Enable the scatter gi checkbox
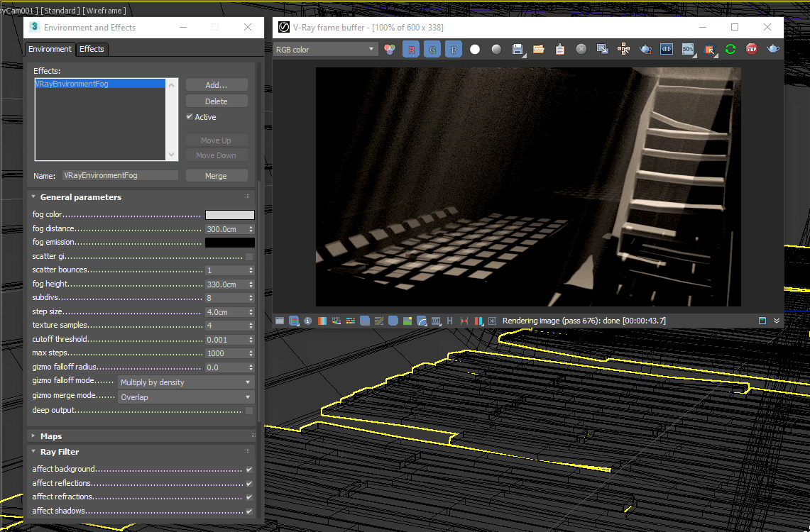 click(x=249, y=257)
